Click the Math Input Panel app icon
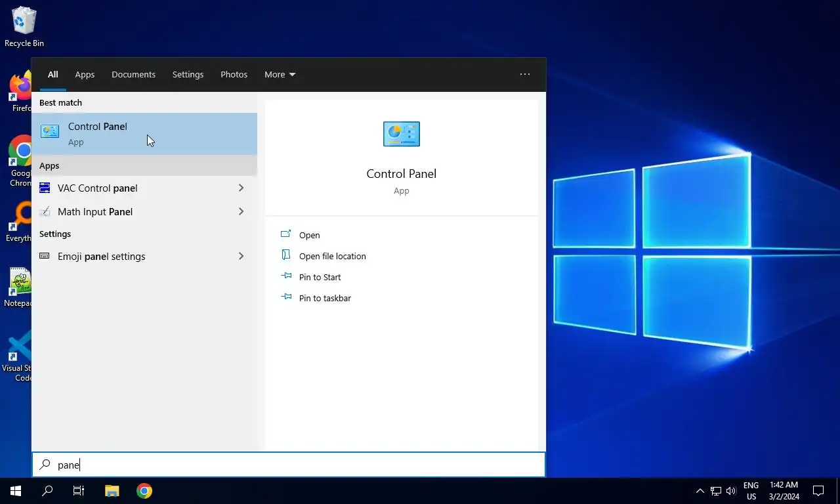840x504 pixels. 45,212
